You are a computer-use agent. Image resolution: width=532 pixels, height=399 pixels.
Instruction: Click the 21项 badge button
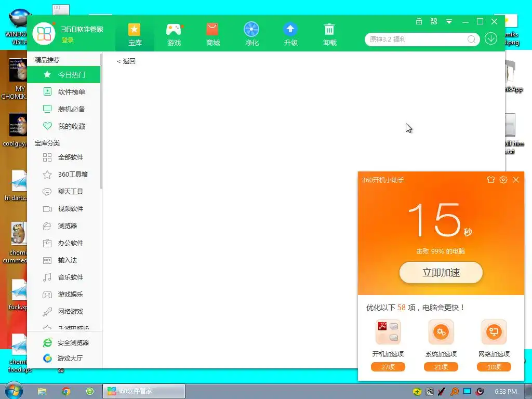pos(441,367)
